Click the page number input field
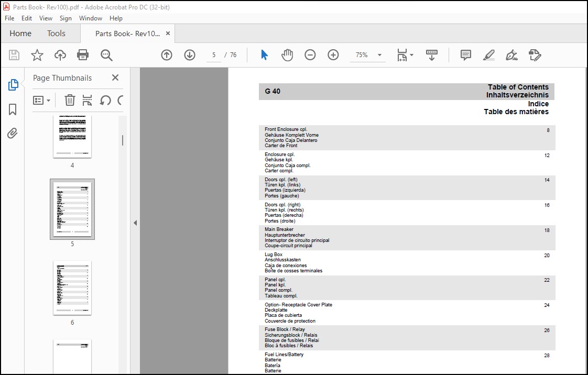The image size is (588, 375). pos(214,55)
